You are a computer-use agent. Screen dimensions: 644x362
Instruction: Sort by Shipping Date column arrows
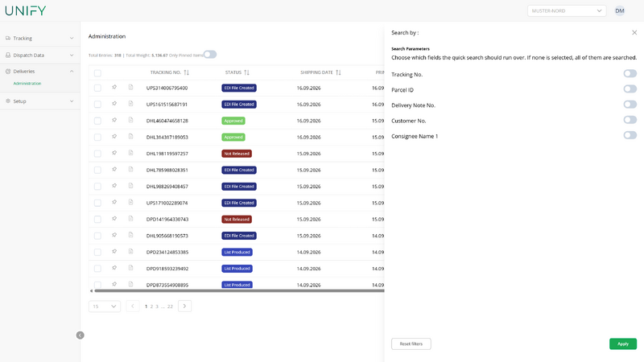coord(338,72)
